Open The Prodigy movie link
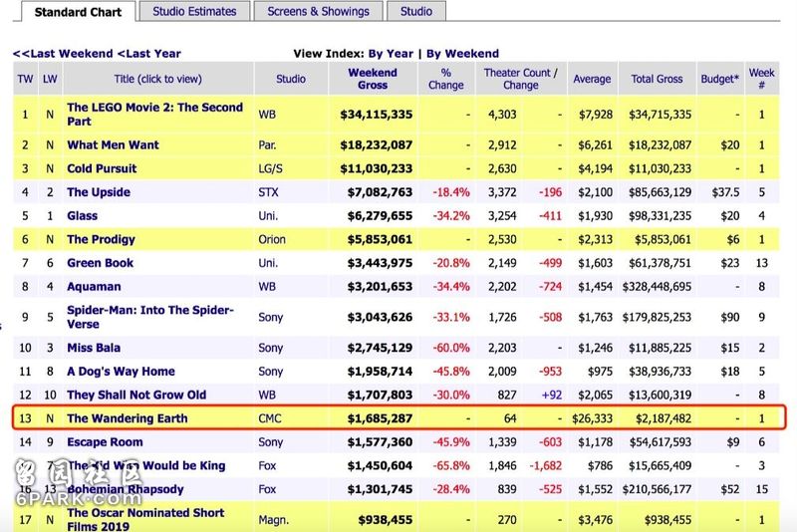 click(x=102, y=239)
